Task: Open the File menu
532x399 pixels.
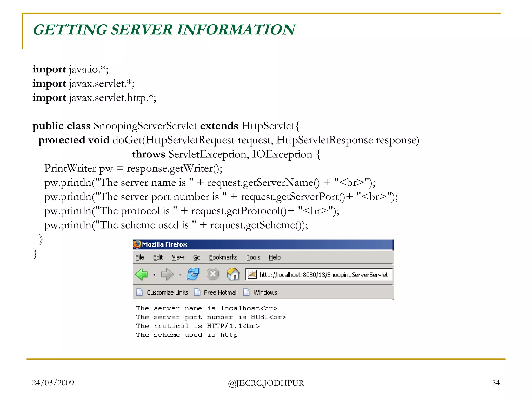Action: click(139, 257)
